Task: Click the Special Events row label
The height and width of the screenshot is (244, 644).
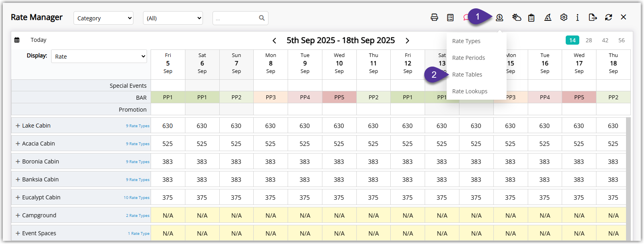Action: tap(128, 86)
